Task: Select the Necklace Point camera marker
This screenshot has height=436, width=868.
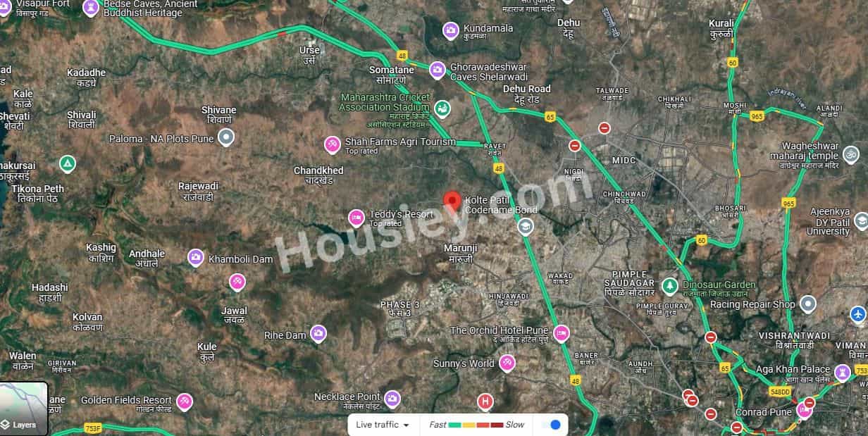Action: point(392,399)
